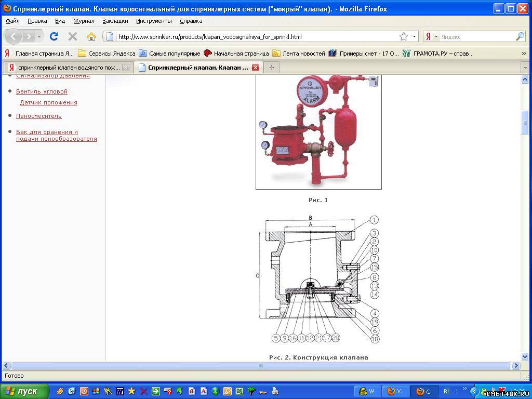Open the Датчик положения link

[x=48, y=102]
